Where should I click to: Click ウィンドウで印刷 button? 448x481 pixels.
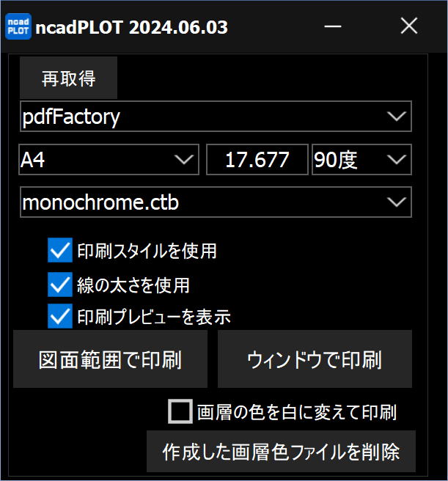click(x=315, y=359)
